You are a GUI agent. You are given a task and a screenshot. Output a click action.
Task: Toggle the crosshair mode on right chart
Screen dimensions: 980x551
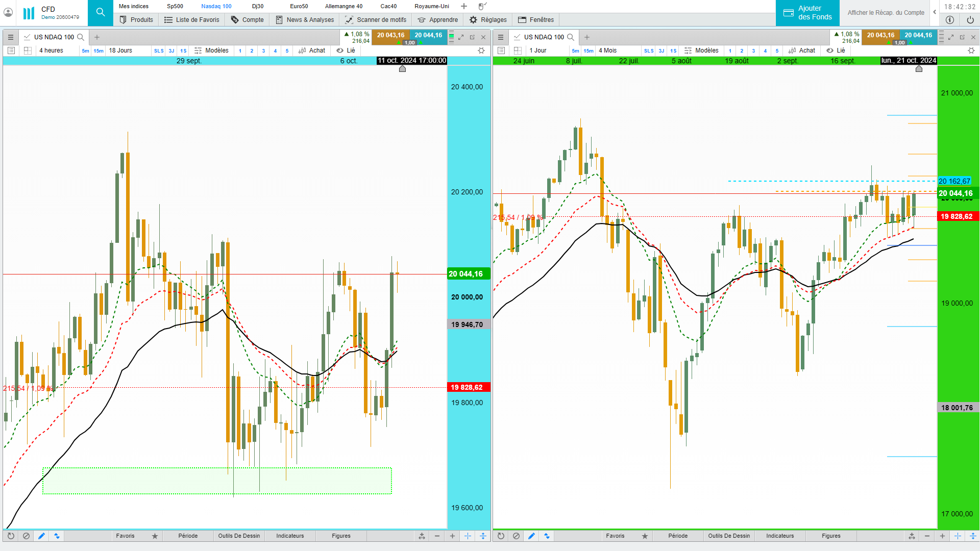[x=958, y=536]
